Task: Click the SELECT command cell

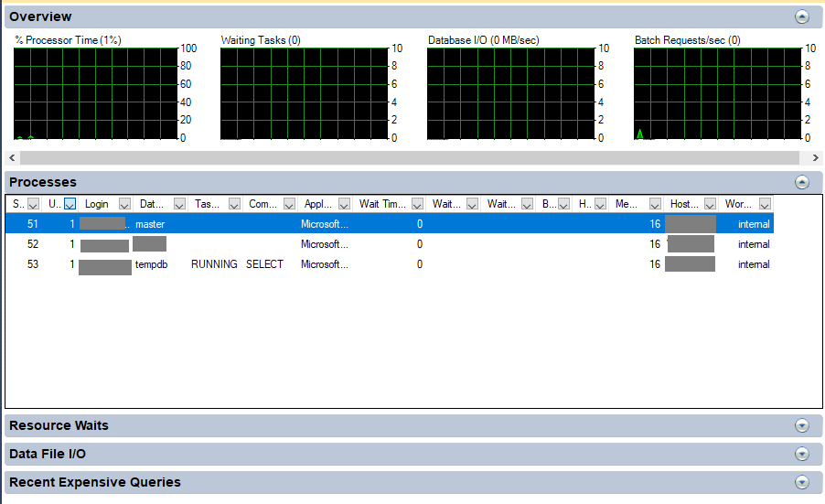Action: [x=264, y=264]
